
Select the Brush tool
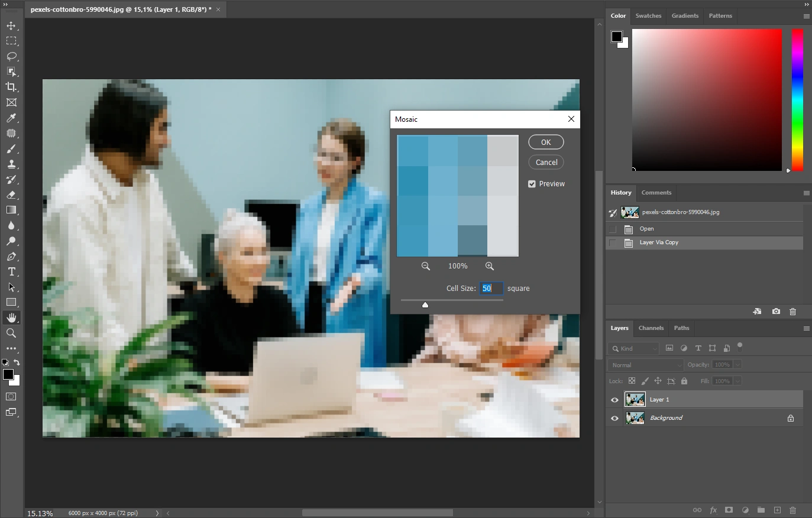tap(11, 149)
